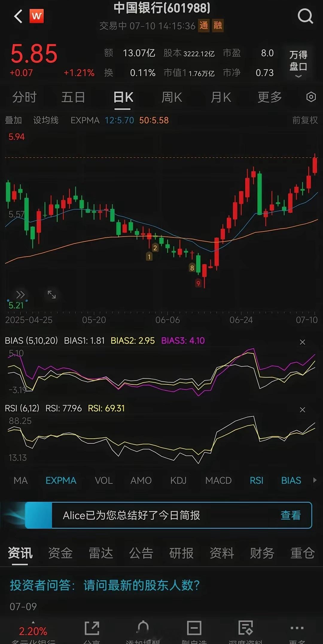Show more indicators via right arrow

(315, 480)
